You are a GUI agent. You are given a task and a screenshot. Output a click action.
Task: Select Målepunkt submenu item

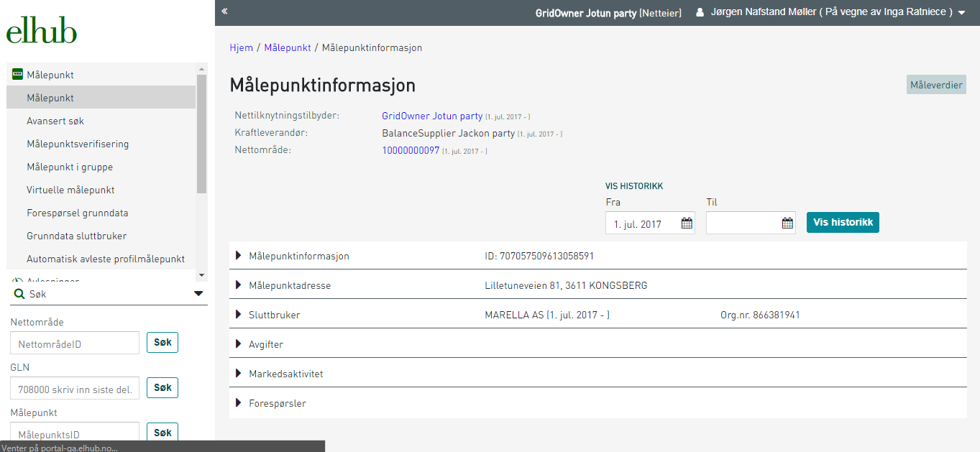(101, 98)
